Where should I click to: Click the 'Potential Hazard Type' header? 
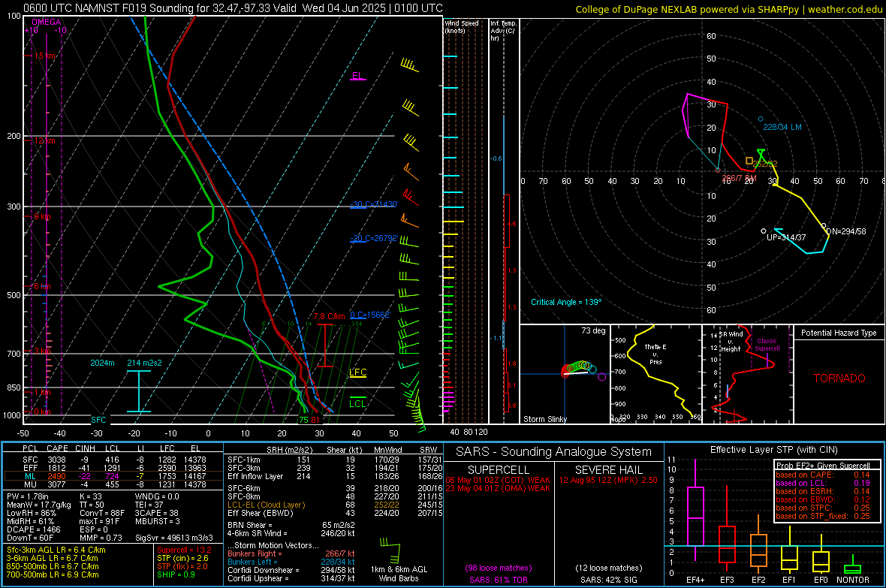pyautogui.click(x=839, y=333)
